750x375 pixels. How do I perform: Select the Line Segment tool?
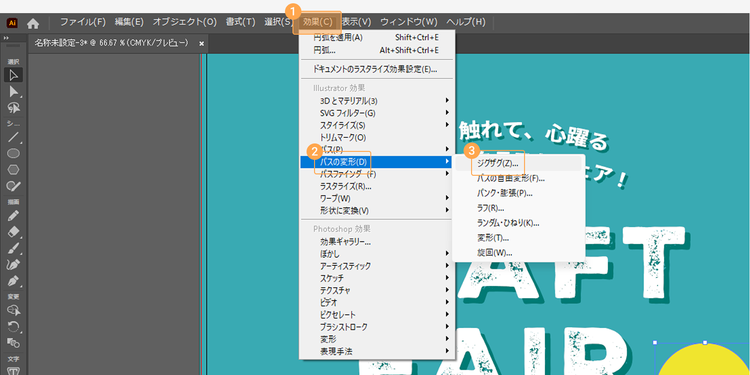click(13, 138)
